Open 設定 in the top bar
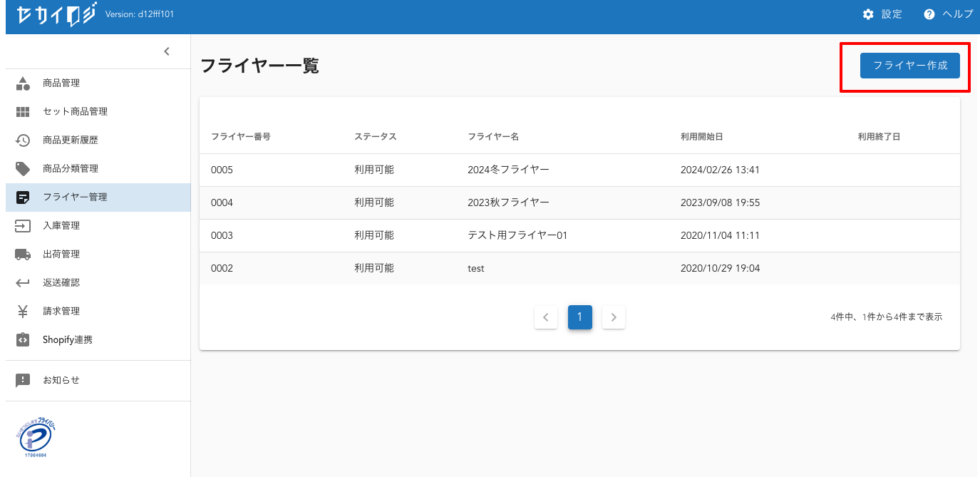The width and height of the screenshot is (980, 477). (882, 14)
